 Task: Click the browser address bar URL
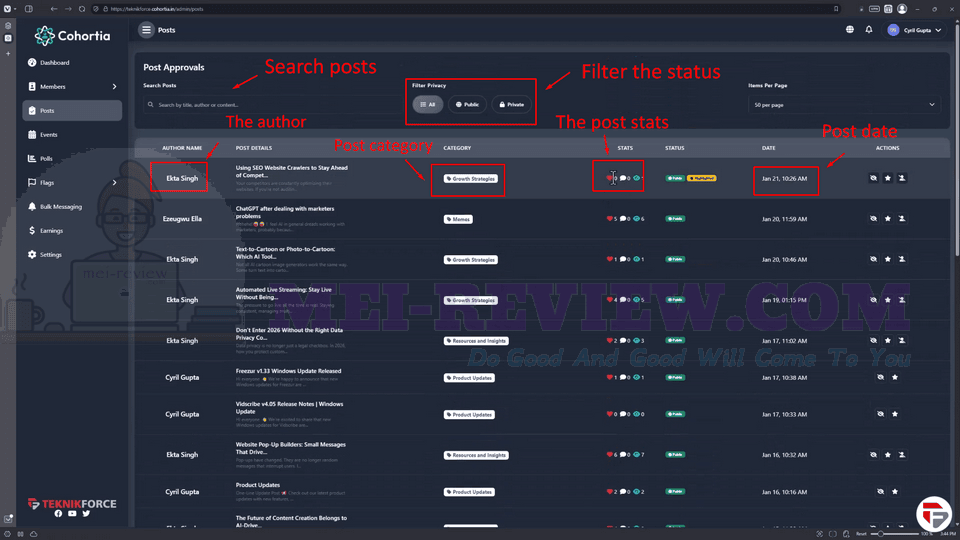click(x=157, y=9)
